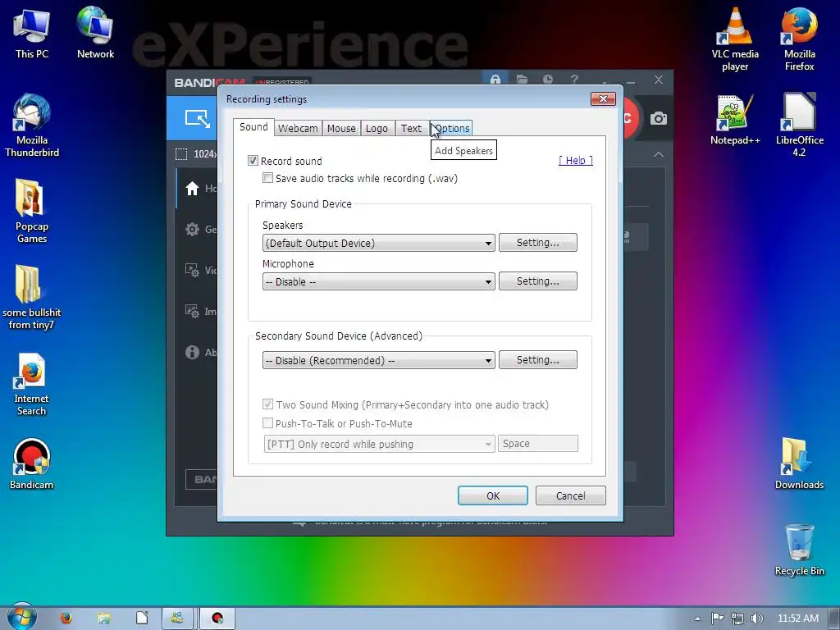Click the Action Center flag tray icon

717,619
